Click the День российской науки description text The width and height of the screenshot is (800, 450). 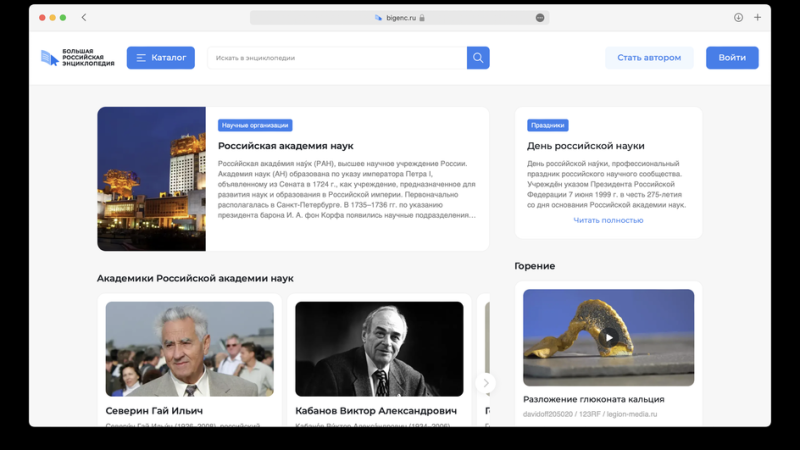point(607,184)
